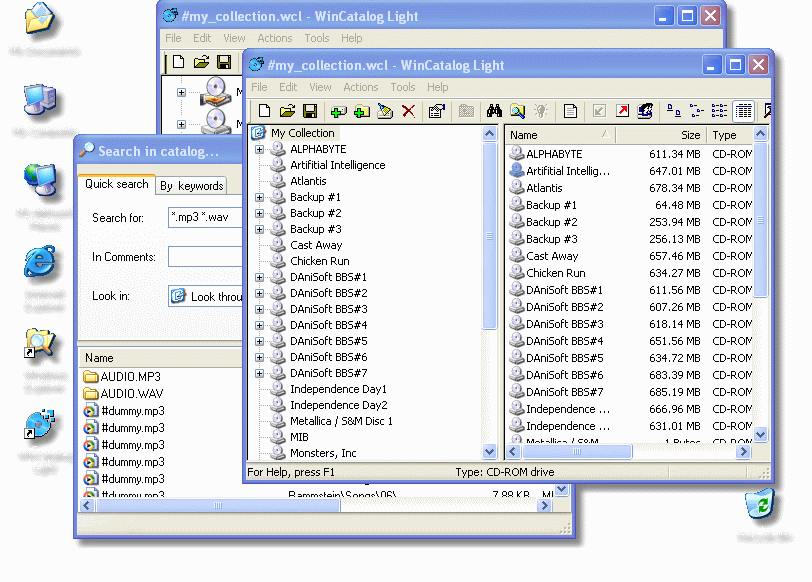The width and height of the screenshot is (812, 582).
Task: Switch to list view mode
Action: (x=719, y=110)
